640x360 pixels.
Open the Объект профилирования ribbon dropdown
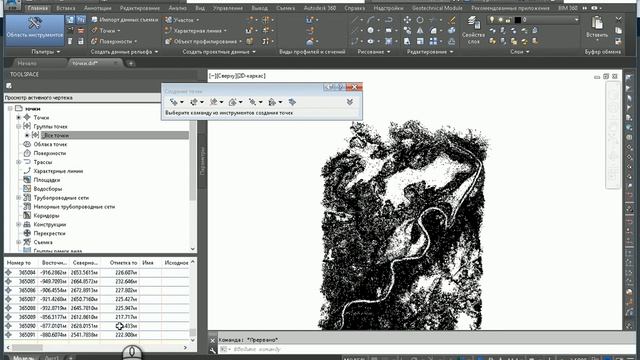tap(203, 41)
